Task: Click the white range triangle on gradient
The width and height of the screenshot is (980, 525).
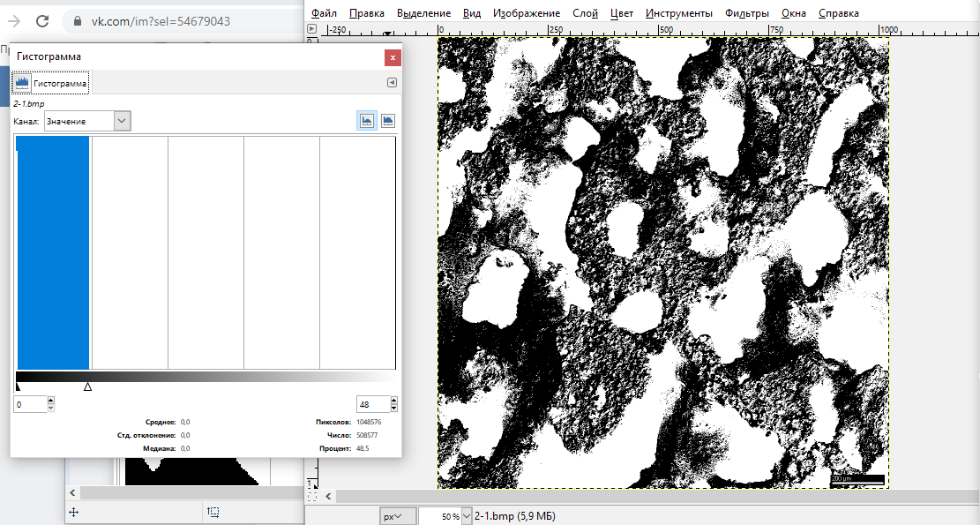Action: click(87, 386)
